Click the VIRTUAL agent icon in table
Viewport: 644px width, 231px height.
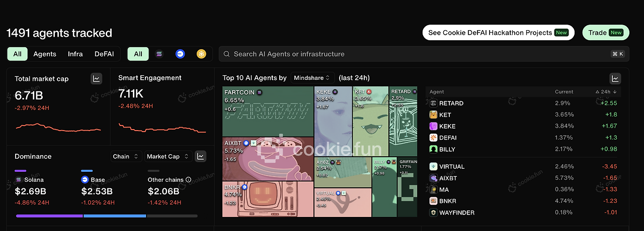pos(433,166)
